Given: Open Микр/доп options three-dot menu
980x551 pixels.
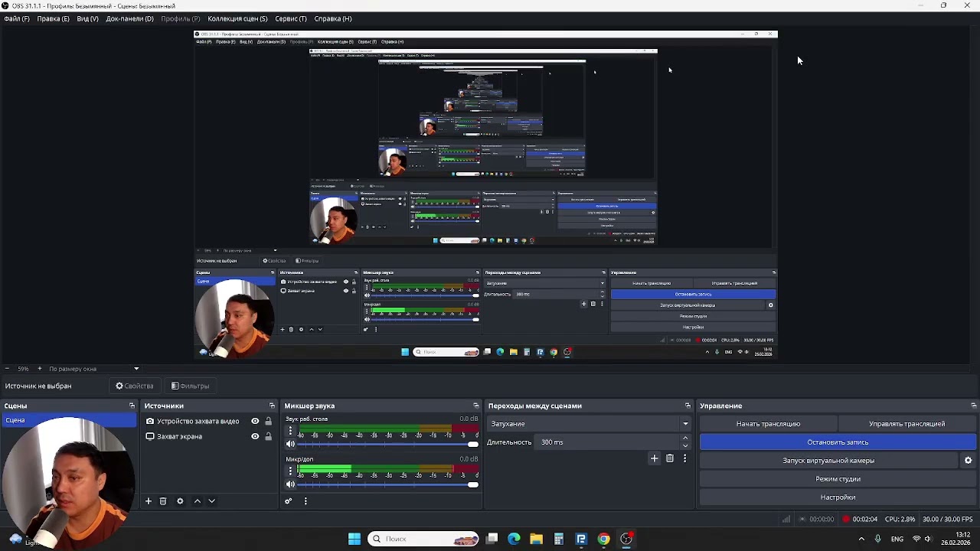Looking at the screenshot, I should [290, 471].
